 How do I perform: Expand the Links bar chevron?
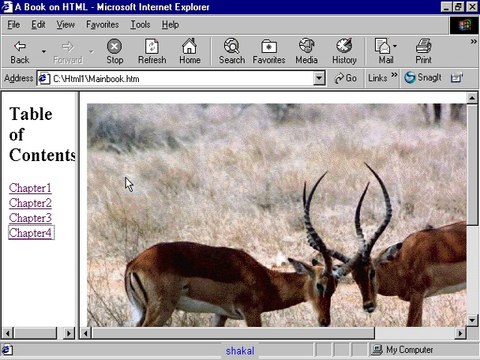pos(394,75)
